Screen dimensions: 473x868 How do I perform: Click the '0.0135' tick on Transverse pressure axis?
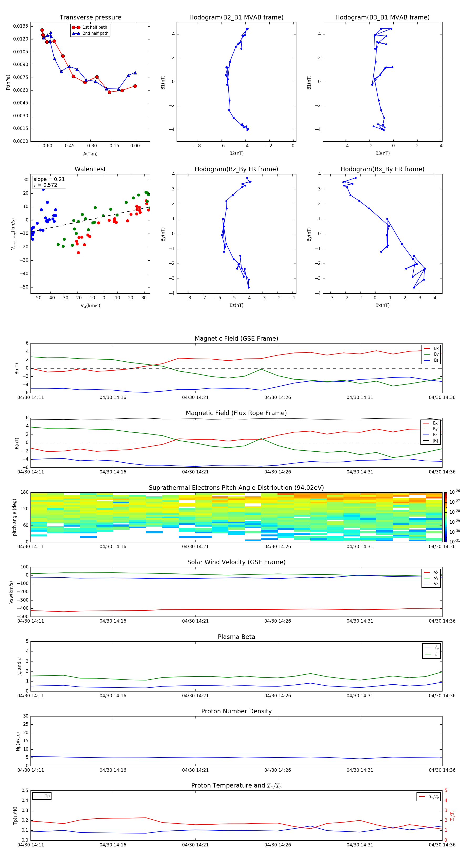(x=21, y=26)
